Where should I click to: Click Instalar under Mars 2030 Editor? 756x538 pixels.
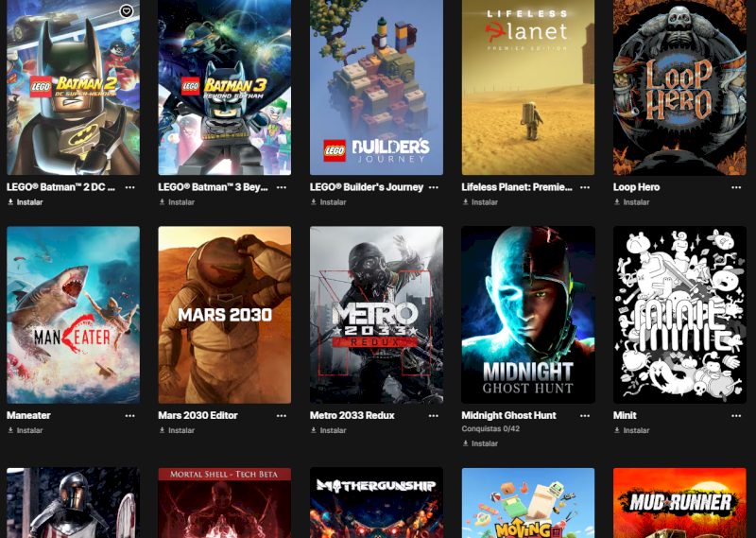click(x=177, y=430)
